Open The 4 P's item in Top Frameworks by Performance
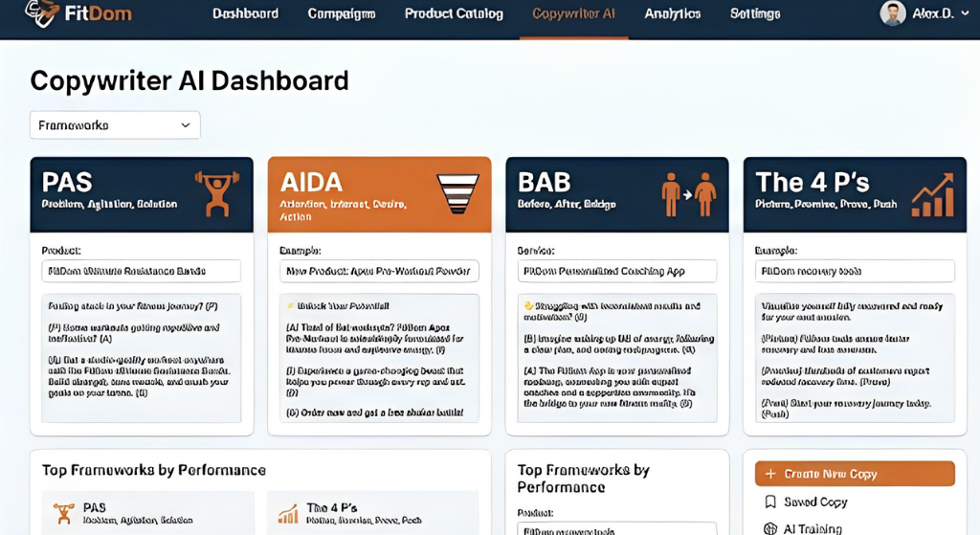This screenshot has height=535, width=980. (x=372, y=512)
